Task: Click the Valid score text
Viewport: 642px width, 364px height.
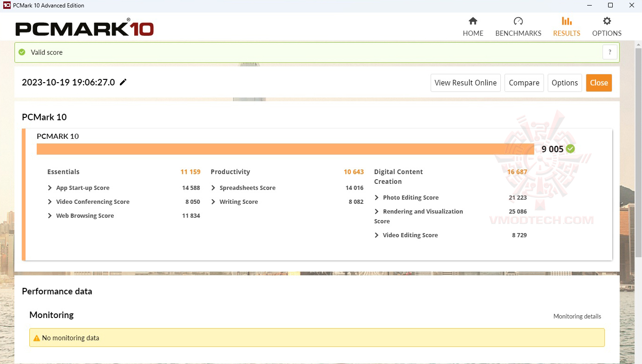Action: pyautogui.click(x=46, y=52)
